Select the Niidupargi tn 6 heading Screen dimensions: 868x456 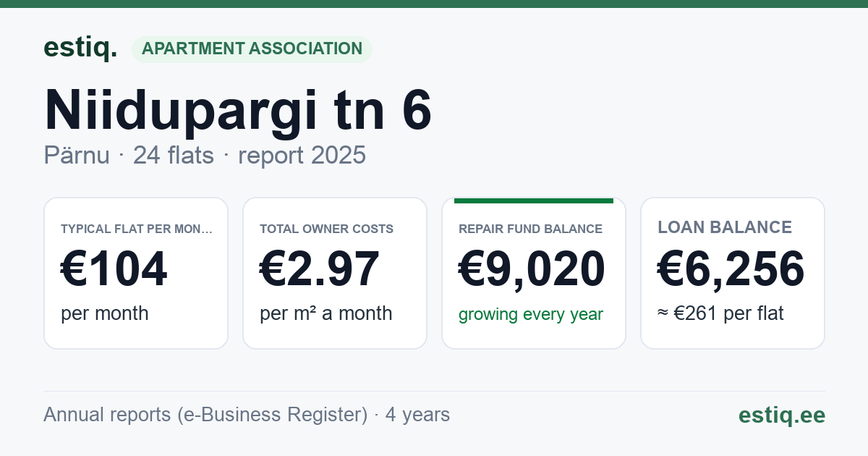pos(238,111)
